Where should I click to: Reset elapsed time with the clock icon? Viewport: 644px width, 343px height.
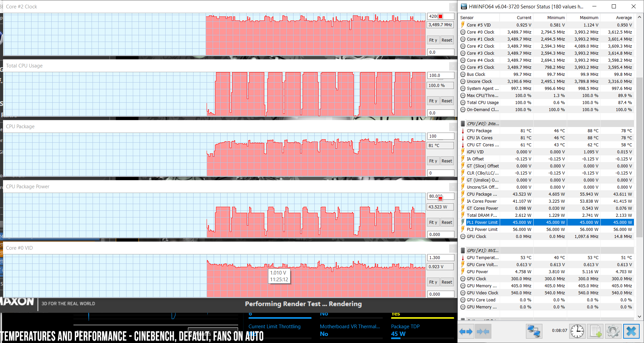coord(577,332)
